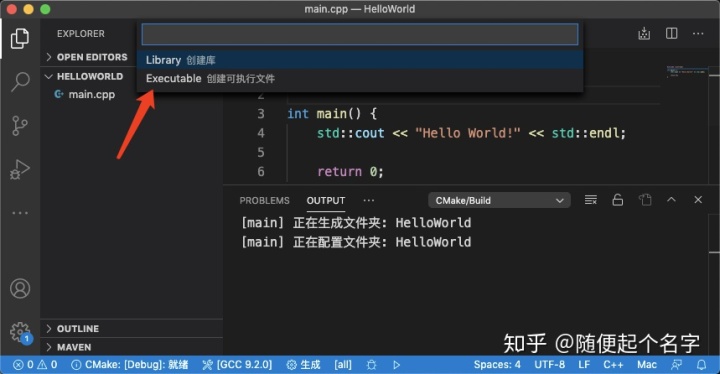Open the Manage gear with update badge
Viewport: 720px width, 374px height.
click(20, 332)
